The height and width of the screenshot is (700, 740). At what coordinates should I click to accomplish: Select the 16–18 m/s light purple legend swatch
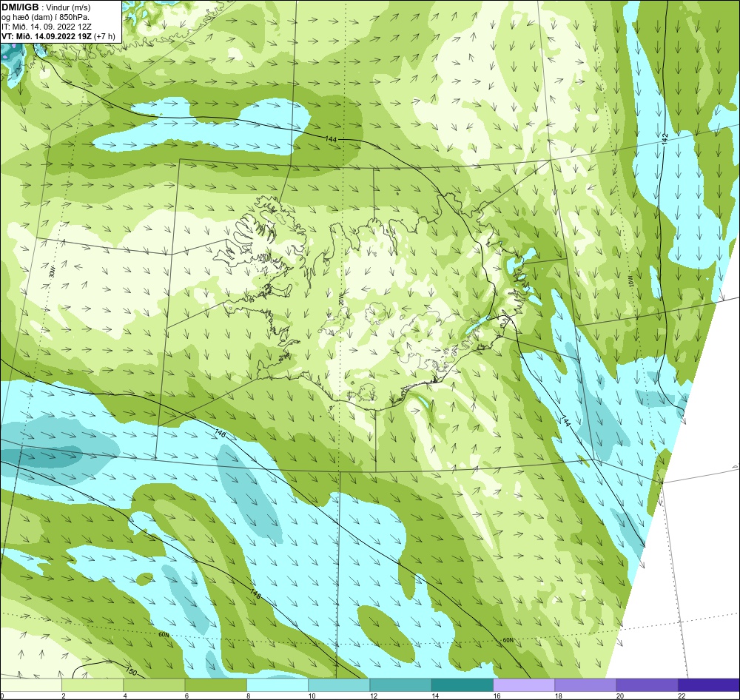pos(524,684)
